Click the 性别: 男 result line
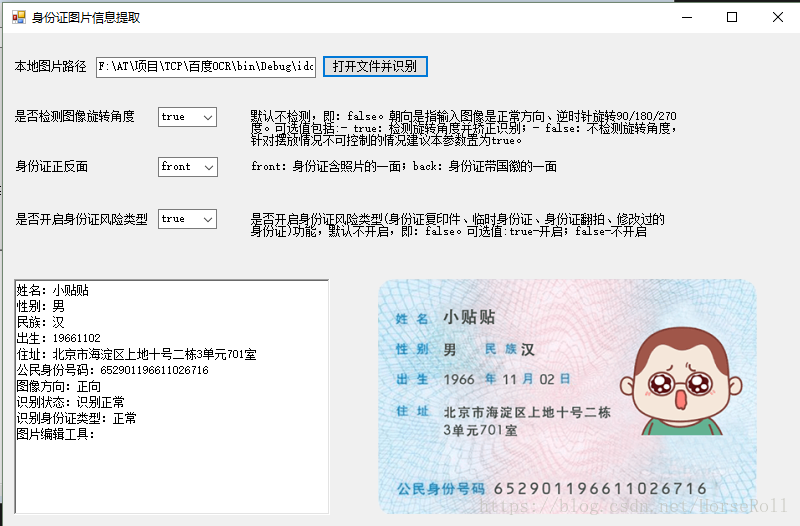The image size is (800, 526). point(41,306)
